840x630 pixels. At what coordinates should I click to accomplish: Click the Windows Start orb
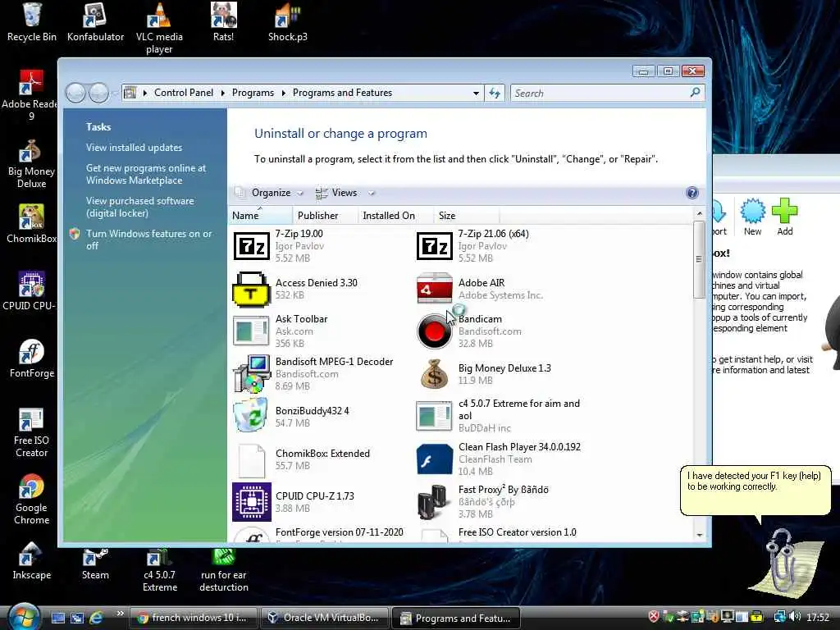(24, 616)
